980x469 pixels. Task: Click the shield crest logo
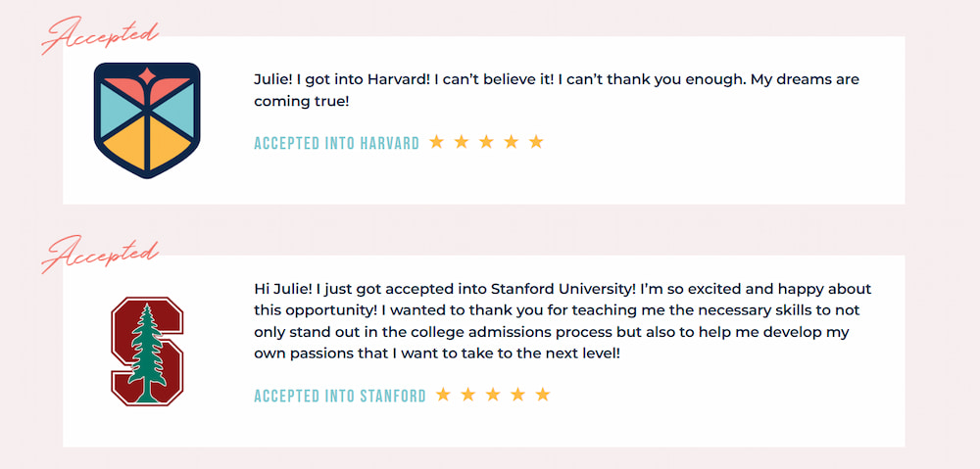[147, 119]
